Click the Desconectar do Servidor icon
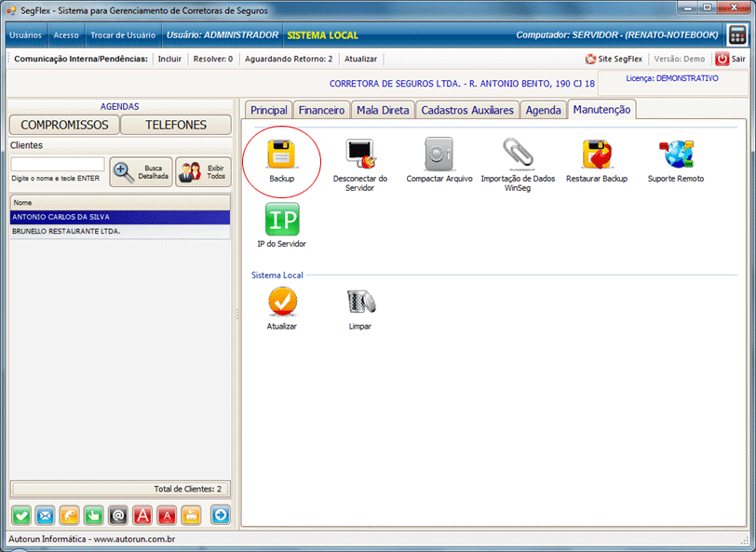The height and width of the screenshot is (552, 756). 360,155
